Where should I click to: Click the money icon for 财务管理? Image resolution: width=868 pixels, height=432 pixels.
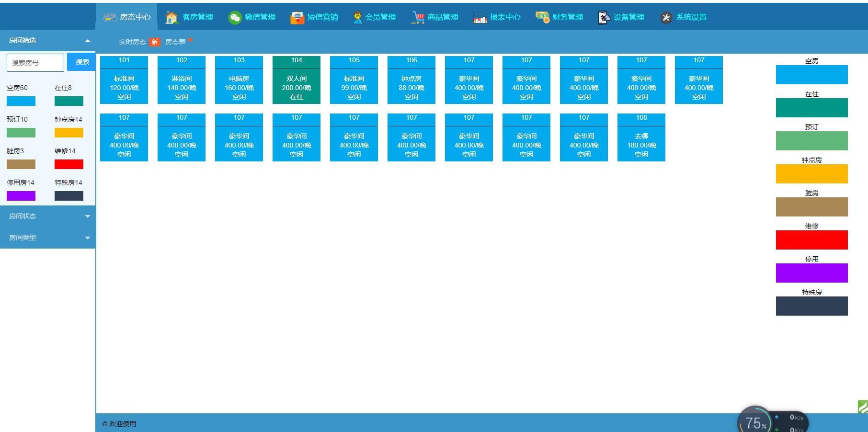point(542,17)
